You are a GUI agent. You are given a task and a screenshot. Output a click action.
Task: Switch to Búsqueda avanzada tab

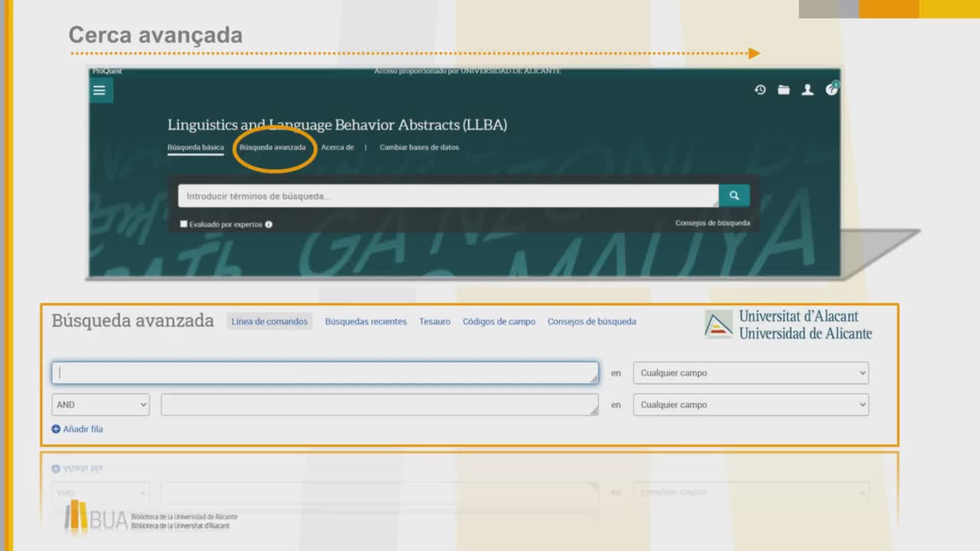(273, 147)
